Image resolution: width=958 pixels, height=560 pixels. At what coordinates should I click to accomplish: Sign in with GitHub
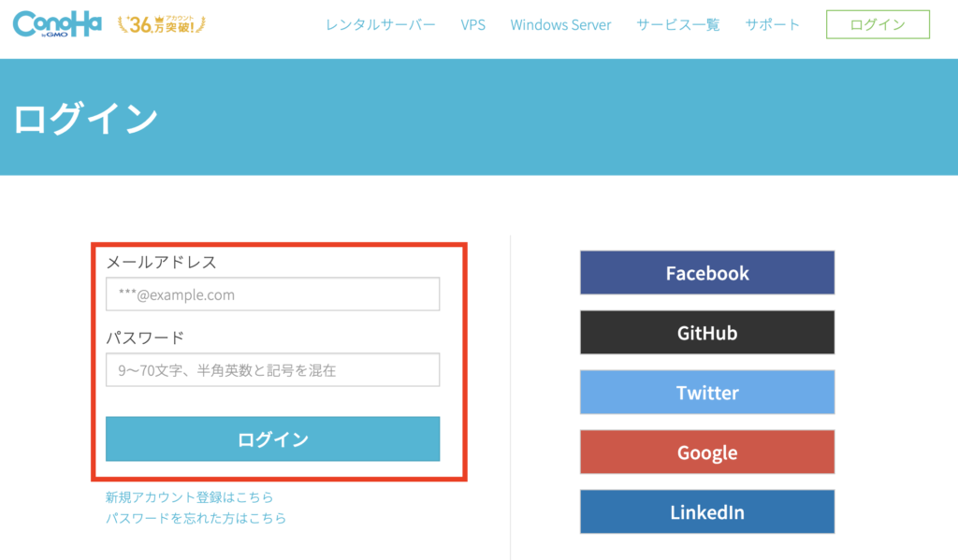click(707, 333)
